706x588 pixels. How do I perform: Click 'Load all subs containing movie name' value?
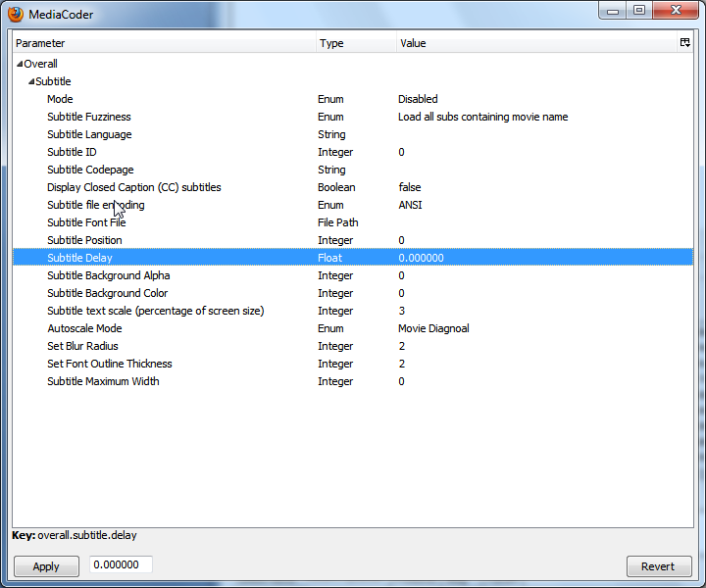[x=482, y=117]
